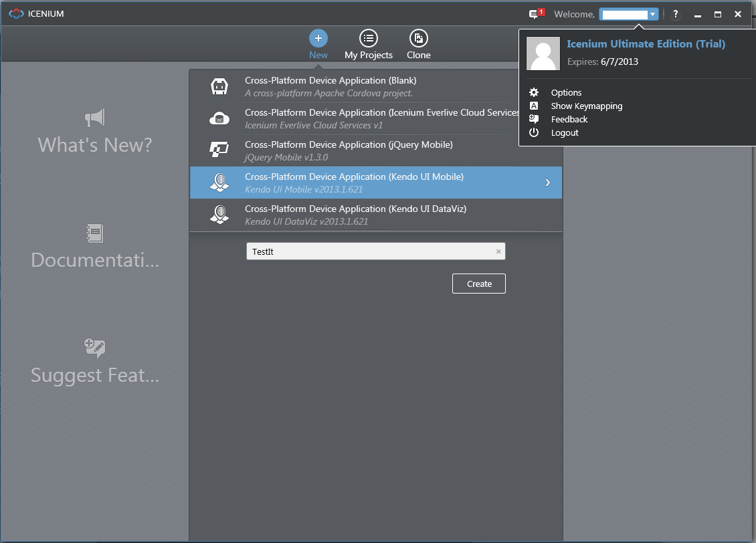Viewport: 756px width, 543px height.
Task: Open the notifications icon with red badge
Action: point(537,13)
